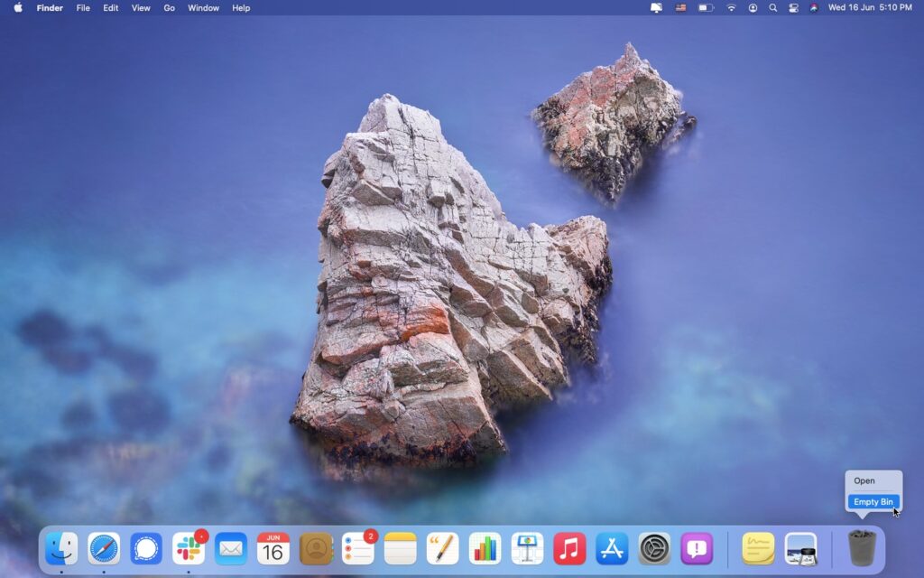The height and width of the screenshot is (578, 924).
Task: Open the Finder File menu
Action: coord(82,7)
